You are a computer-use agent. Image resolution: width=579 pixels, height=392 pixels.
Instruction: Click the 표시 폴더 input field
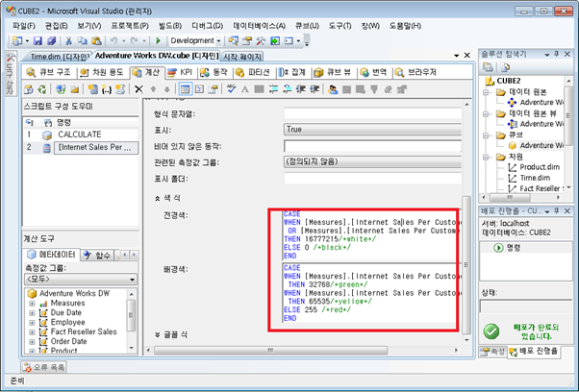372,179
